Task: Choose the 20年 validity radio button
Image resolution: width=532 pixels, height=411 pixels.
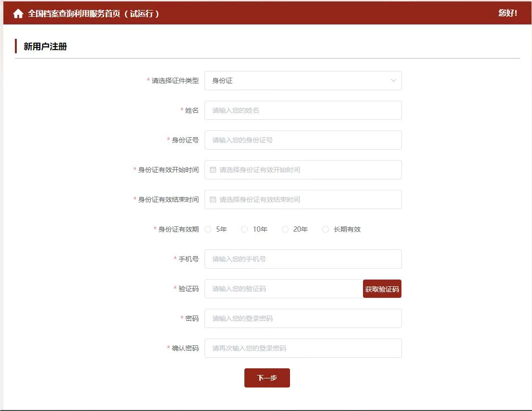Action: point(285,229)
